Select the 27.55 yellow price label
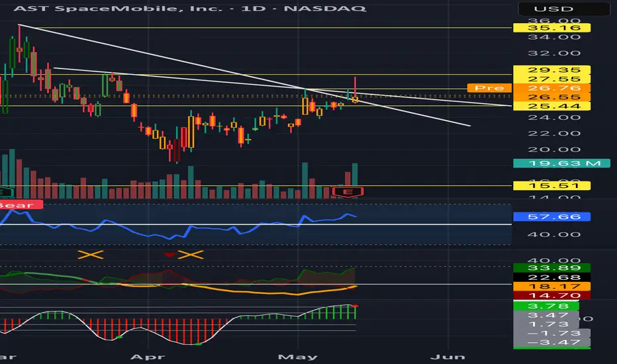617x364 pixels. 551,79
